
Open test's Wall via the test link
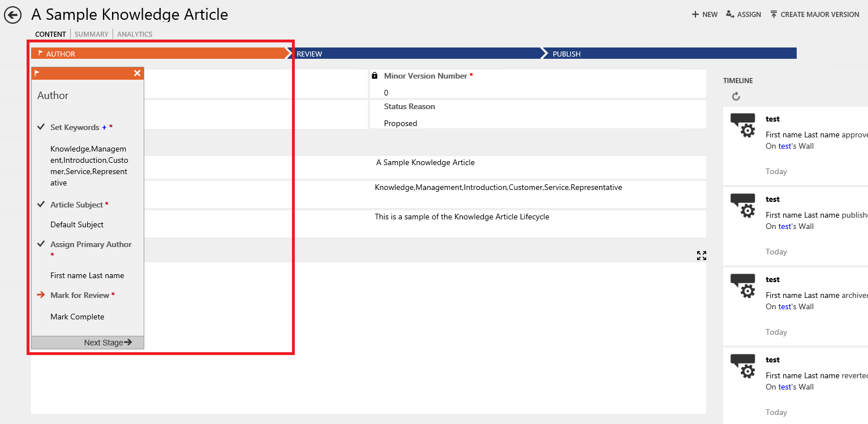tap(784, 145)
